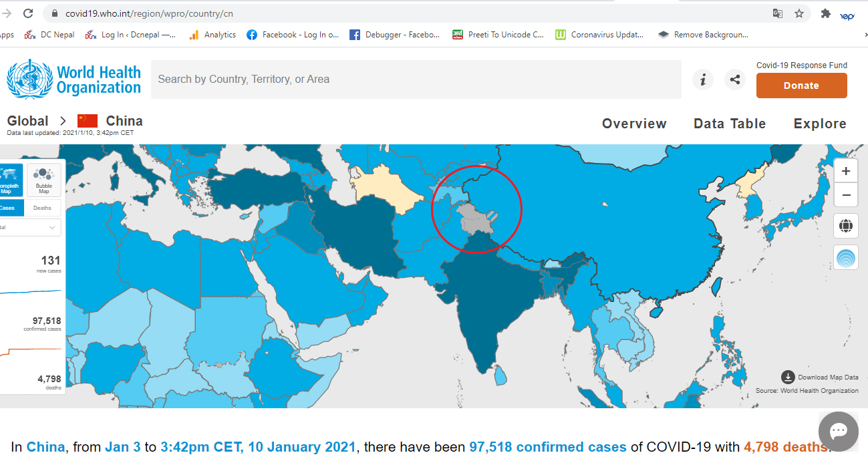The height and width of the screenshot is (463, 868).
Task: Select the Choropleth Map view
Action: point(11,180)
